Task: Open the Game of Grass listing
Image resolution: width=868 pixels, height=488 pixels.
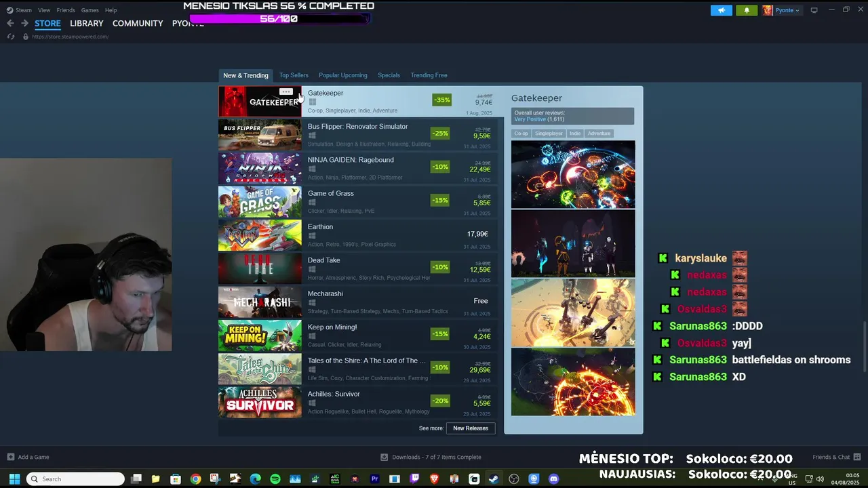Action: point(358,201)
